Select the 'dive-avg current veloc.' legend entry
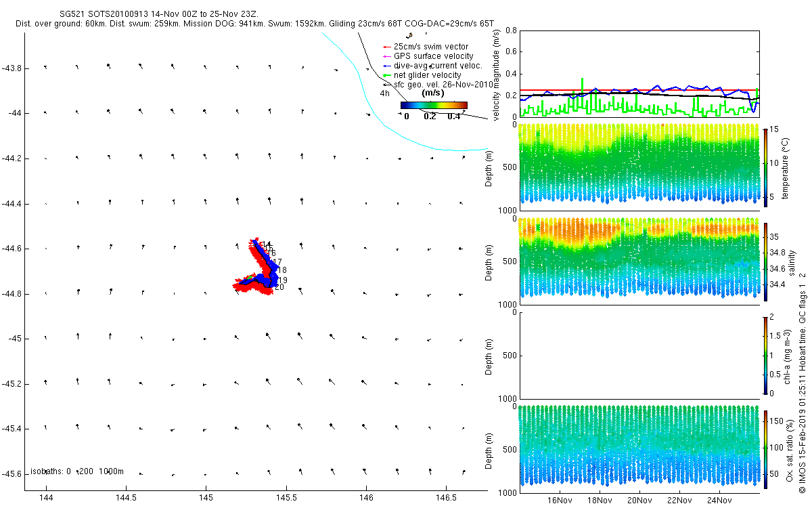The height and width of the screenshot is (508, 812). click(x=437, y=66)
